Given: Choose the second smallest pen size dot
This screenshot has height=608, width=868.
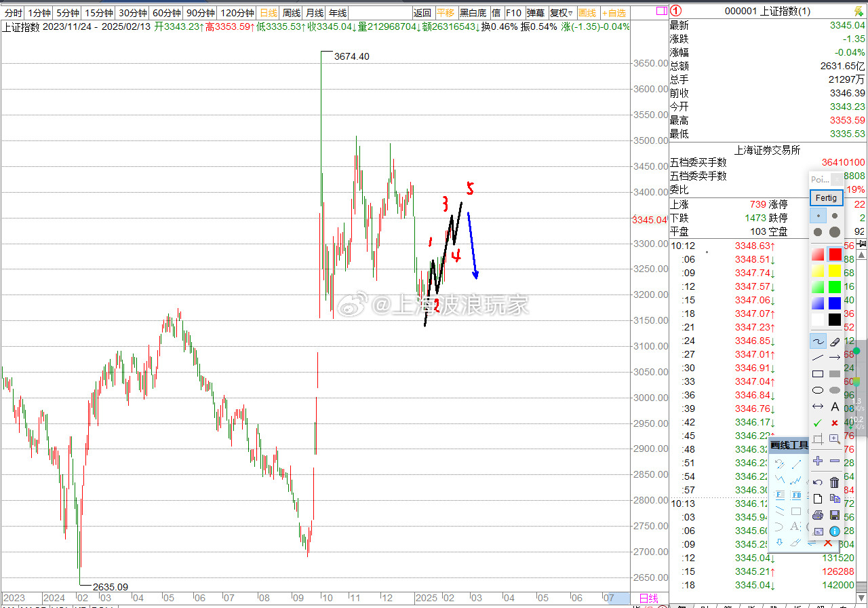Looking at the screenshot, I should [x=835, y=216].
